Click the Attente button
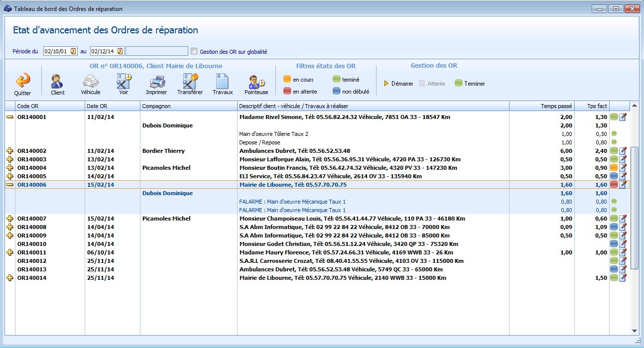Screen dimensions: 644x348 click(432, 84)
